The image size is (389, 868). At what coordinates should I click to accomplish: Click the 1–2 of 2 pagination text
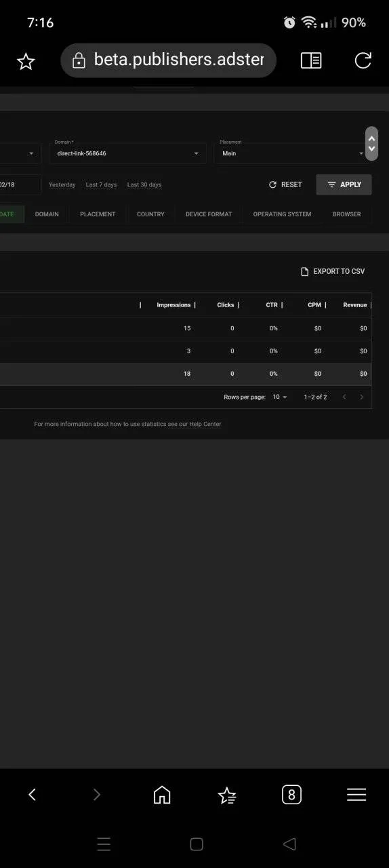tap(316, 397)
